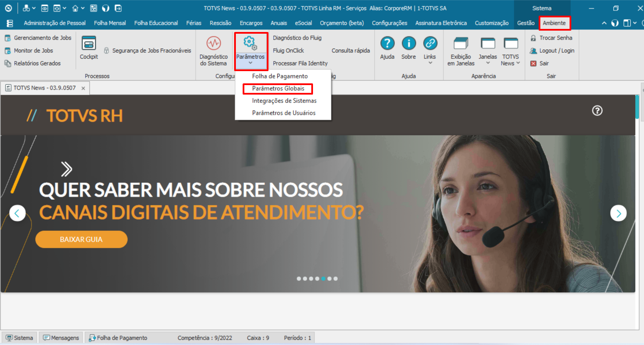
Task: Collapse the ribbon with the up chevron
Action: 604,23
